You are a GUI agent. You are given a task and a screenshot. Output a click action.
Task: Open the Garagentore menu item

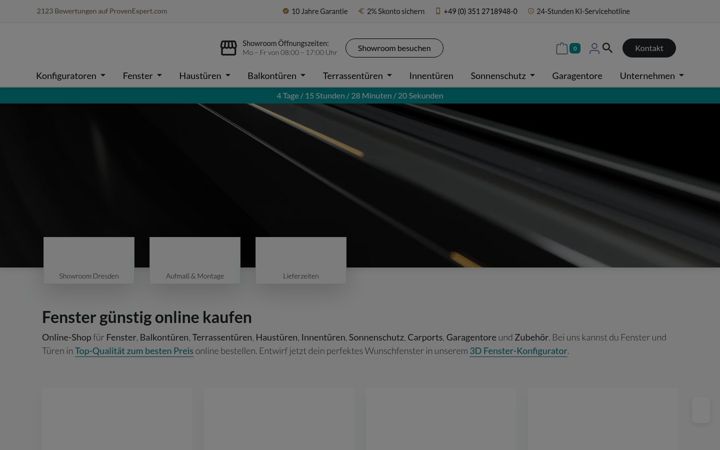click(x=577, y=76)
